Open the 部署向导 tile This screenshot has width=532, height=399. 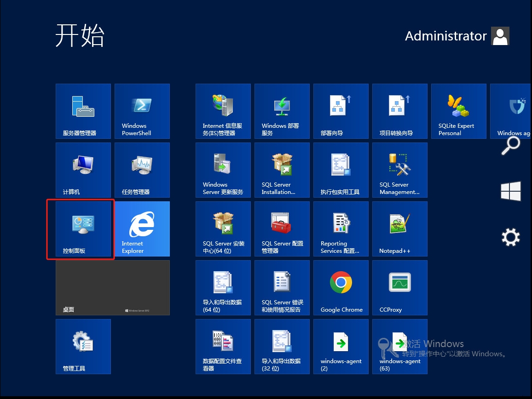341,111
